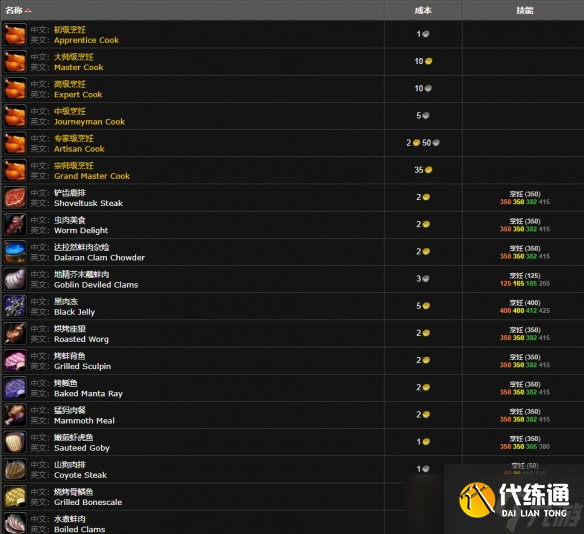
Task: Click the 2 gold 50 silver cost for Artisan Cook
Action: point(423,143)
